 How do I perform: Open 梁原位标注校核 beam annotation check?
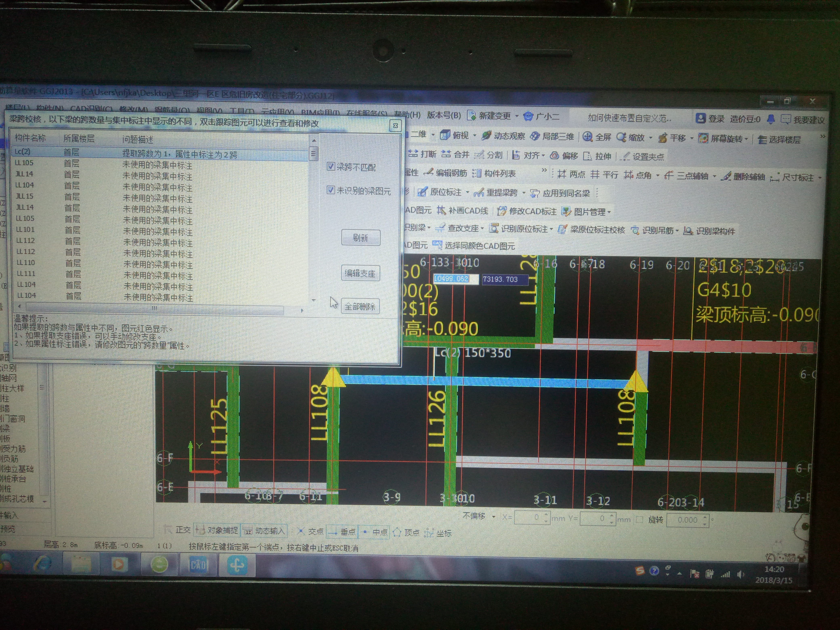click(591, 229)
